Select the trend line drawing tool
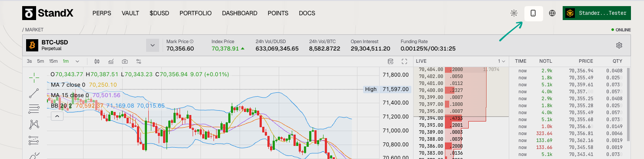The height and width of the screenshot is (159, 644). (x=34, y=93)
